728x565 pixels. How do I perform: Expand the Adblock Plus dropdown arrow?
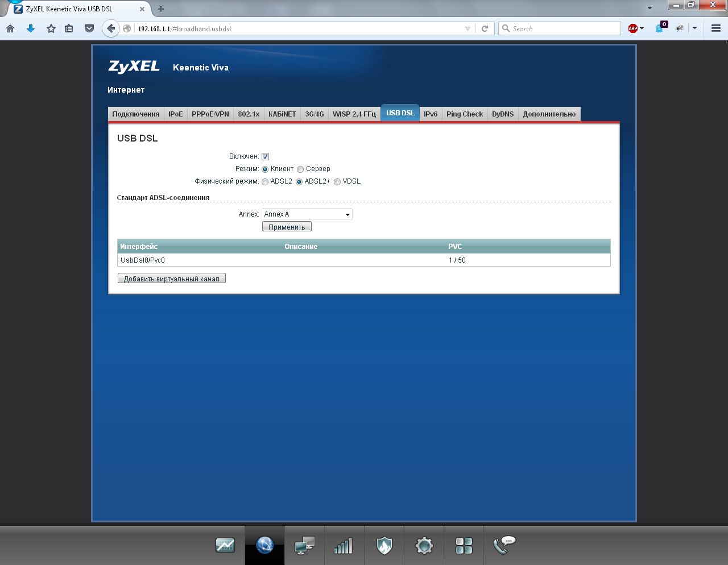(642, 28)
